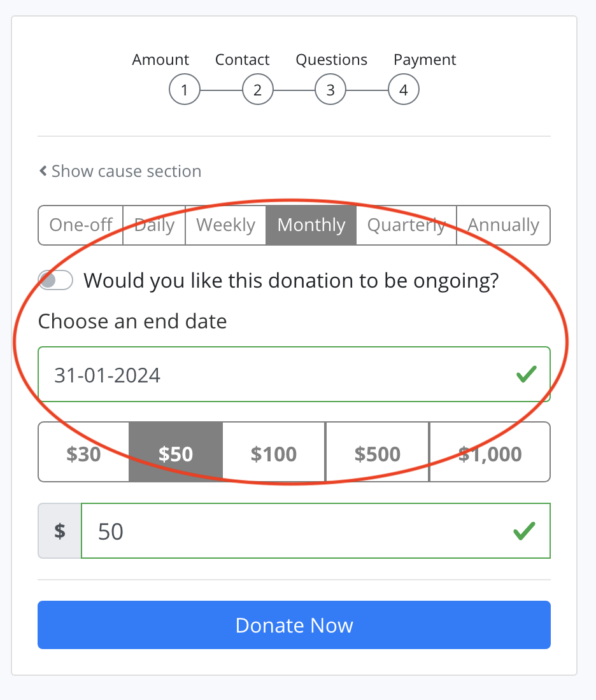Image resolution: width=596 pixels, height=700 pixels.
Task: Select the $30 donation amount
Action: tap(83, 452)
